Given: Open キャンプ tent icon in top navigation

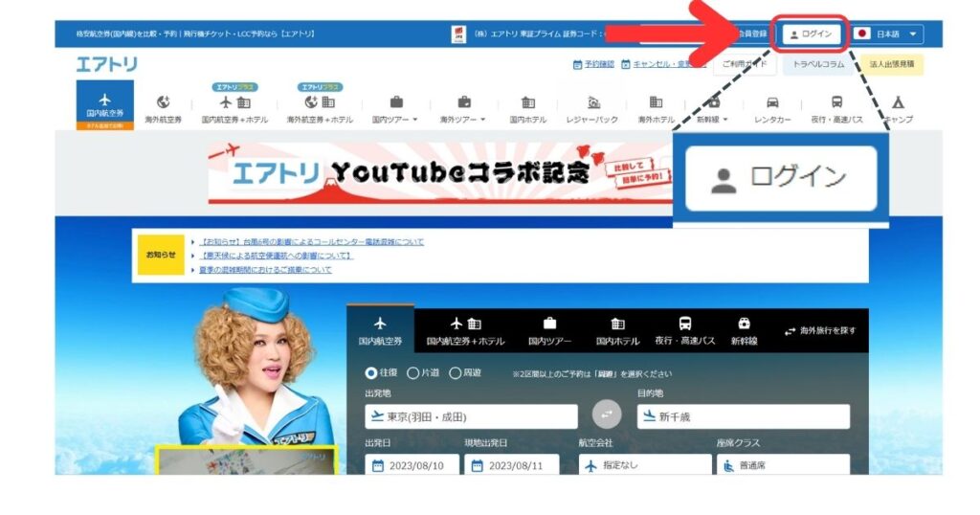Looking at the screenshot, I should 898,101.
